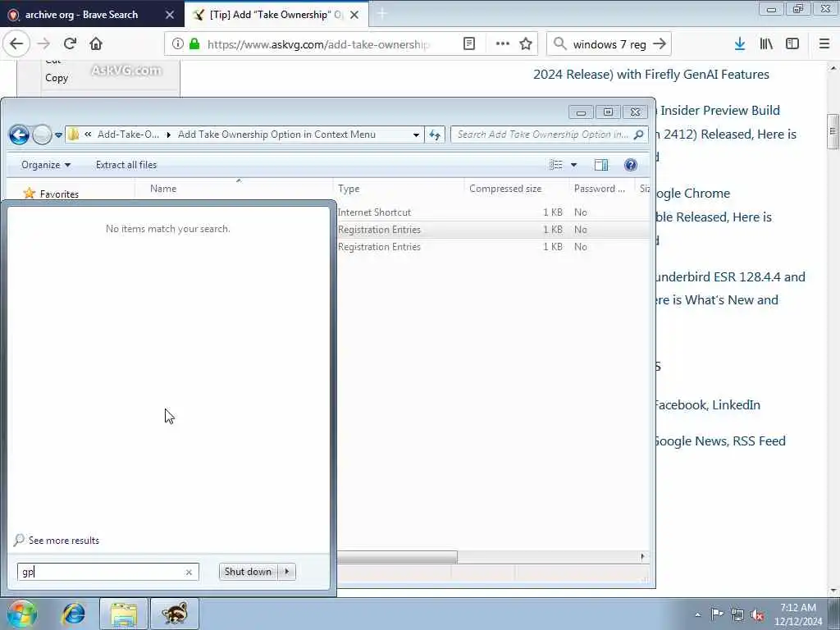Show site information icon in address bar
The image size is (840, 630).
tap(177, 44)
